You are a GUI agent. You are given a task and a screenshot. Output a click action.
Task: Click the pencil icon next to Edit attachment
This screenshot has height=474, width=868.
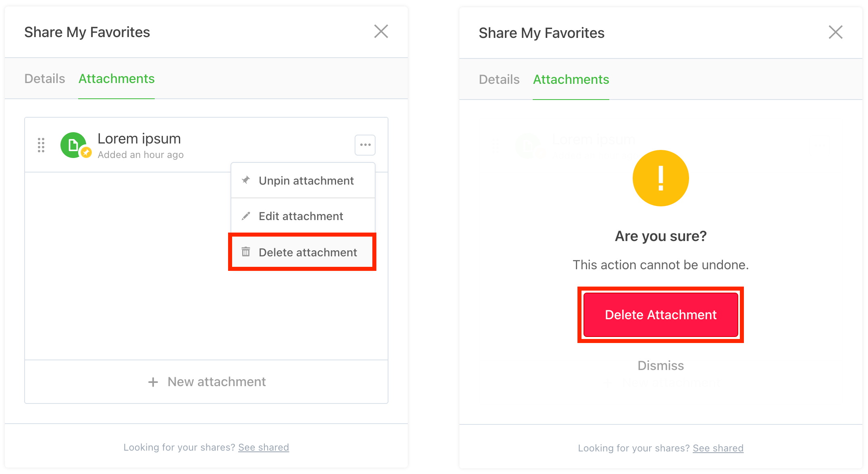click(x=246, y=216)
